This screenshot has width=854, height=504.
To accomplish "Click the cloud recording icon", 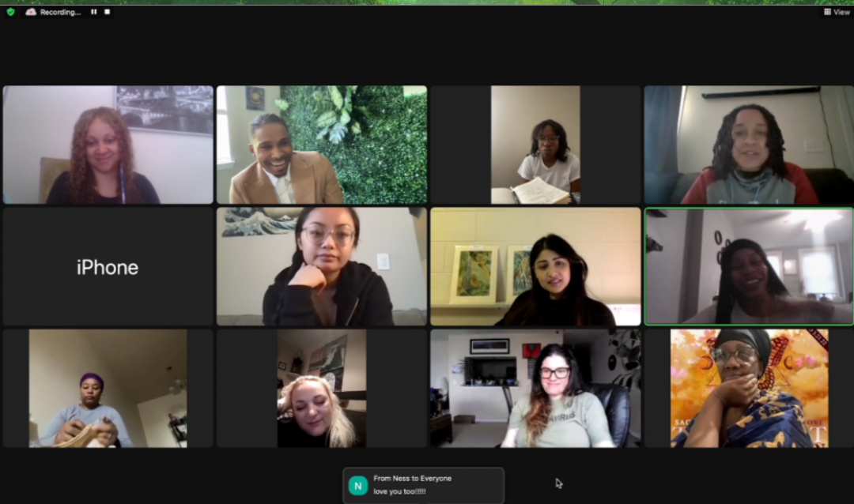I will [x=31, y=11].
